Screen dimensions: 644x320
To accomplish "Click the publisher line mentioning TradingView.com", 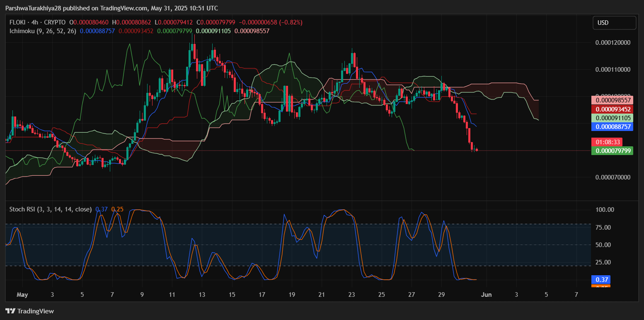I will pyautogui.click(x=111, y=8).
